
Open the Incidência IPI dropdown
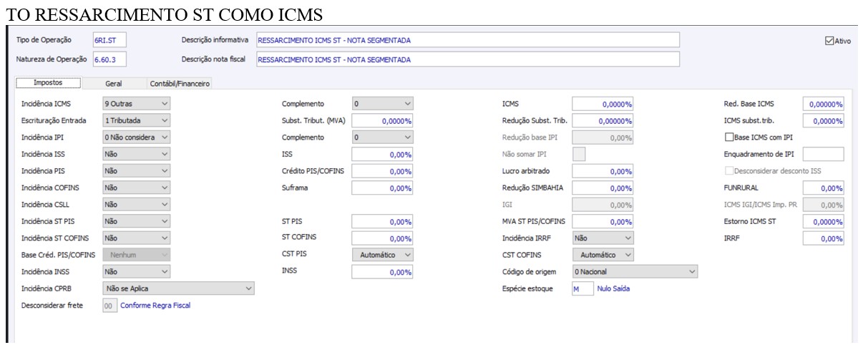[137, 137]
